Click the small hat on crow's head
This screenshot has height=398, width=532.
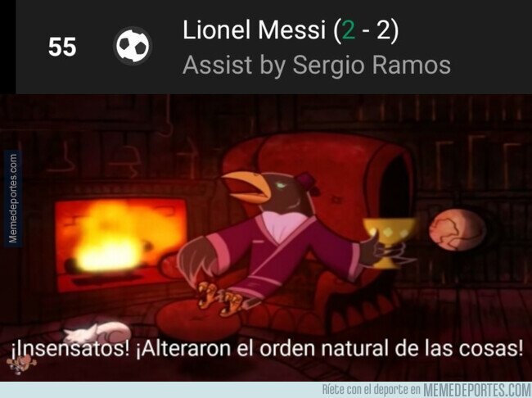point(306,183)
